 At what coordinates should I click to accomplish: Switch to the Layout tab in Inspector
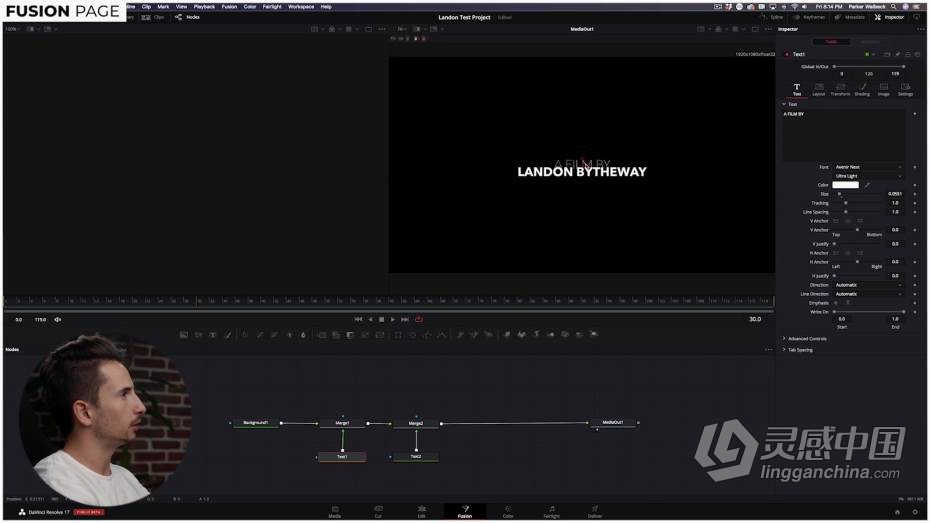tap(818, 90)
